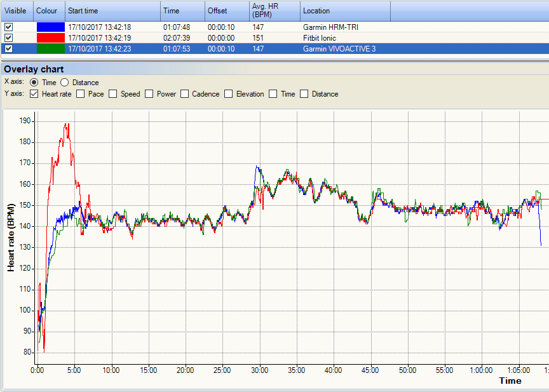
Task: Click the 151 average HR cell
Action: coord(258,37)
